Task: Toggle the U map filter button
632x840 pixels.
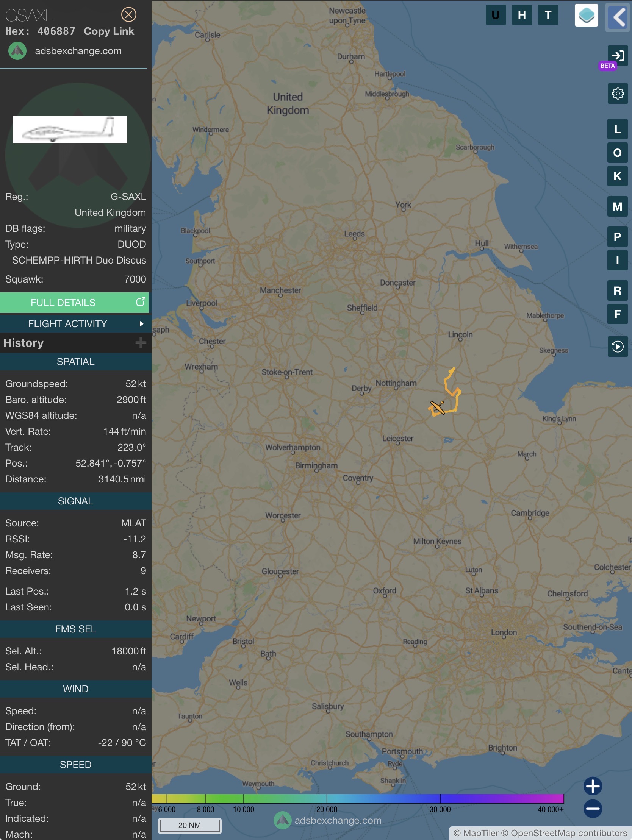Action: pyautogui.click(x=496, y=15)
